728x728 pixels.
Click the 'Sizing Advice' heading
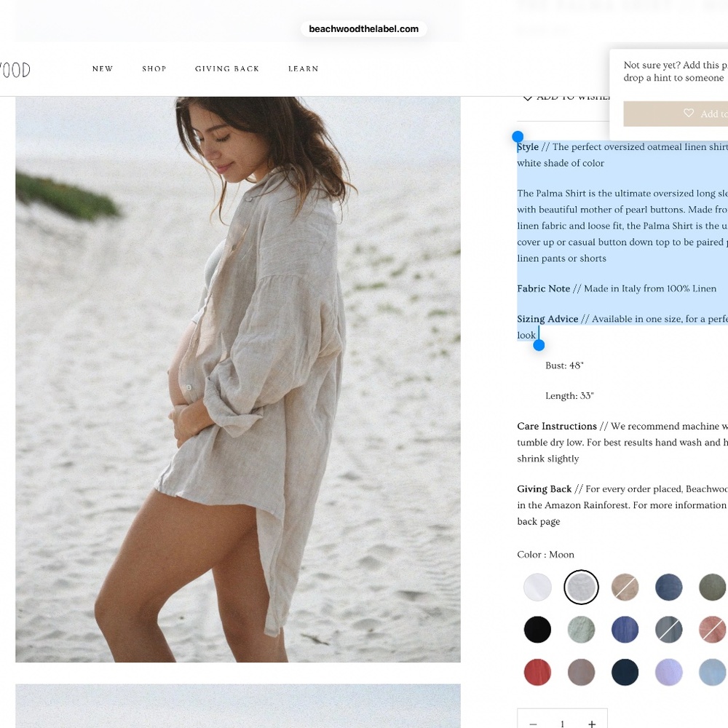[547, 319]
